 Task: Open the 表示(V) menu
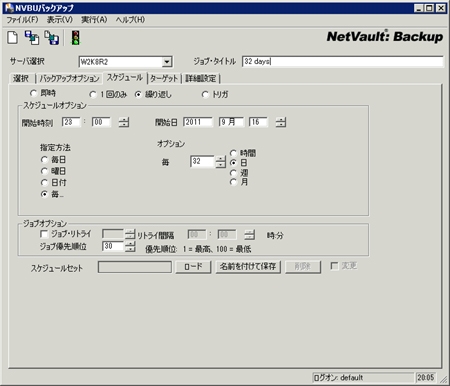[x=60, y=20]
